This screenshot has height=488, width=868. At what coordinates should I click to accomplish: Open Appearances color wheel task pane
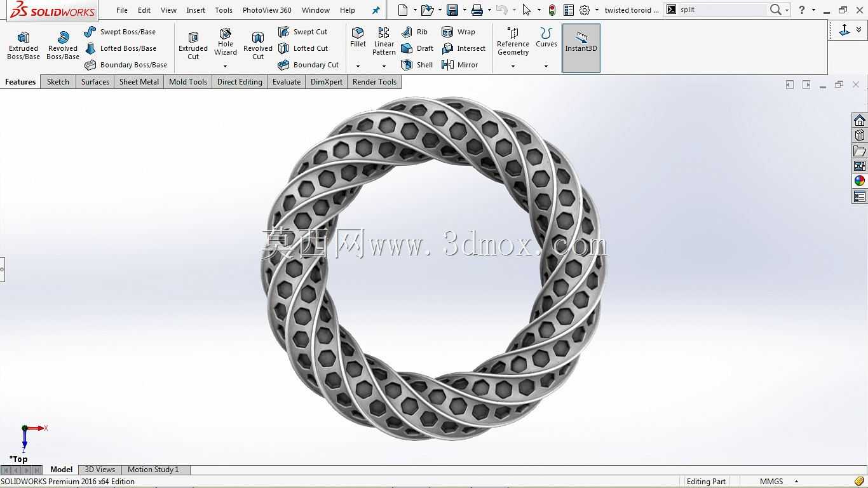click(x=860, y=181)
